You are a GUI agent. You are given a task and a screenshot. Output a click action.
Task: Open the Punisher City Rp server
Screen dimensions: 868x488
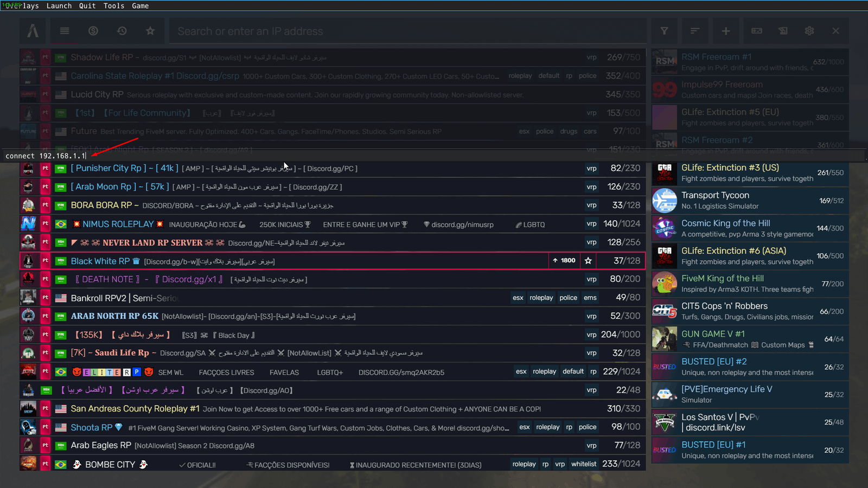[x=333, y=169]
